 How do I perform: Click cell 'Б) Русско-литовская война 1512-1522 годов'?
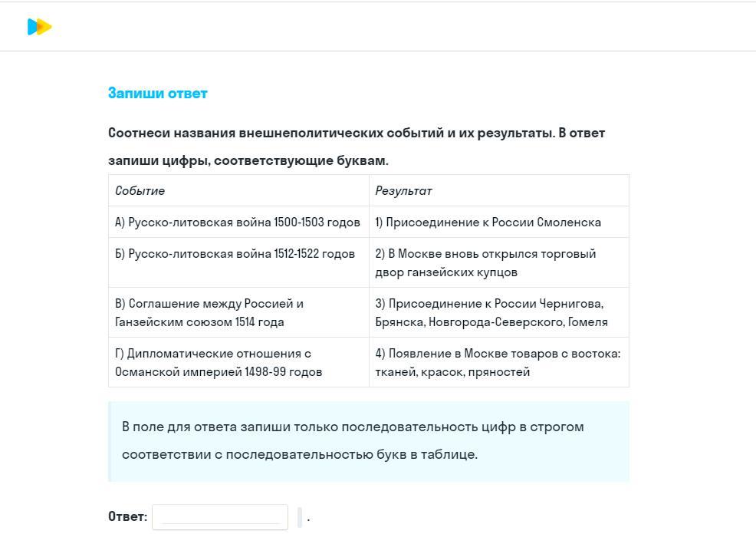tap(238, 262)
